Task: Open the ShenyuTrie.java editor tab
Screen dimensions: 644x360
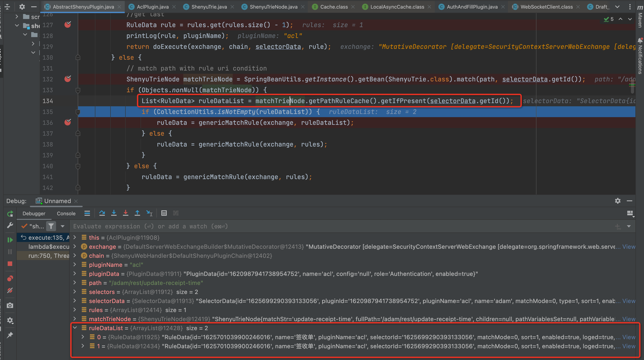Action: click(209, 7)
